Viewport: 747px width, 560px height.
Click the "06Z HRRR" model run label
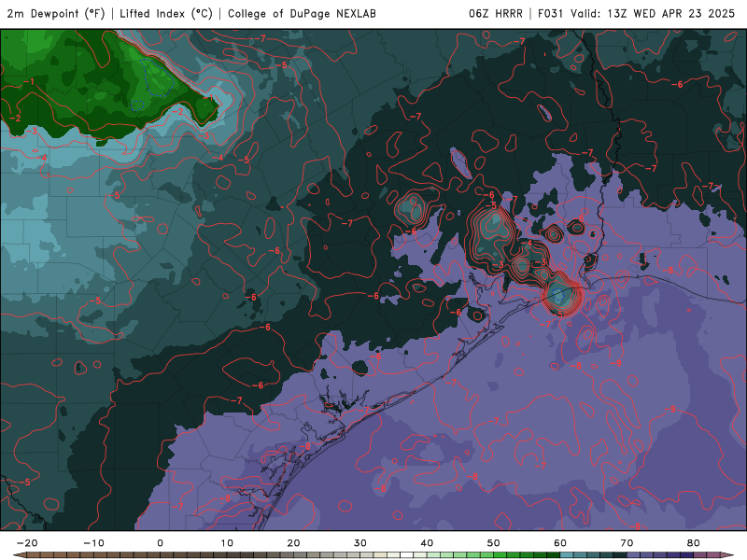click(496, 14)
